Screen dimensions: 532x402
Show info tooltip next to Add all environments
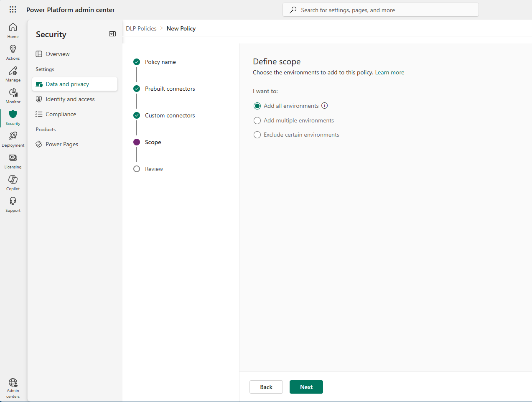point(325,106)
